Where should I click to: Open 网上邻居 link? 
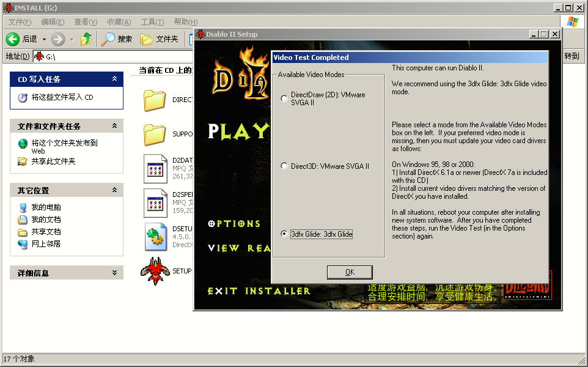[x=46, y=244]
